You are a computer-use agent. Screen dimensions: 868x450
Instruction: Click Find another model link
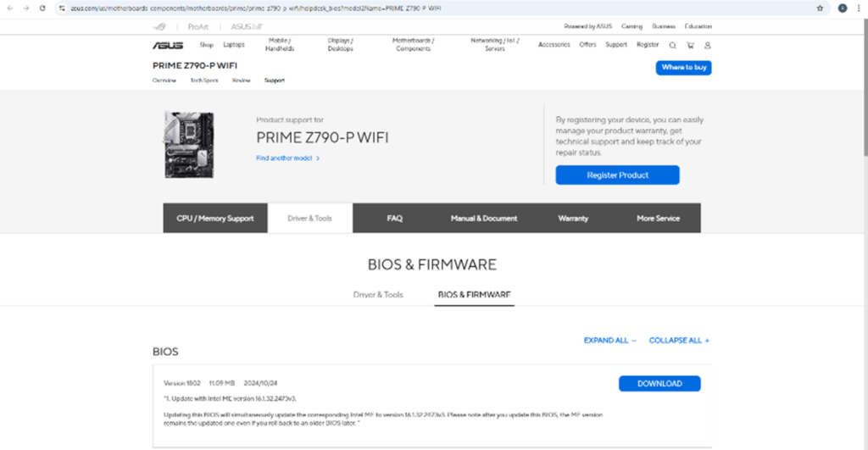tap(288, 158)
